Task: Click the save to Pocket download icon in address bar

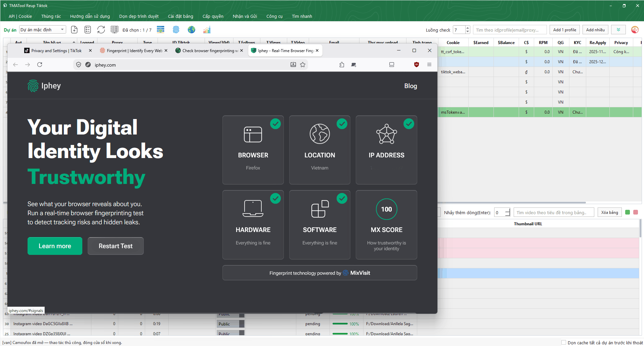Action: [x=293, y=65]
